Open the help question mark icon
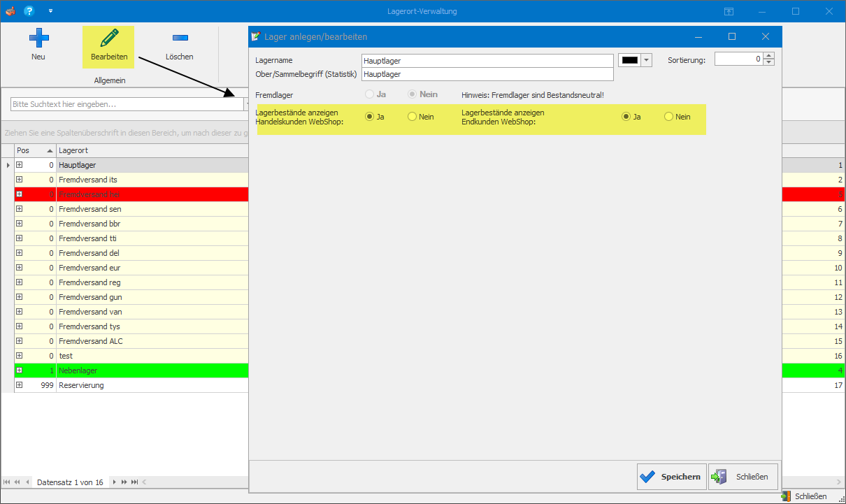 (29, 11)
